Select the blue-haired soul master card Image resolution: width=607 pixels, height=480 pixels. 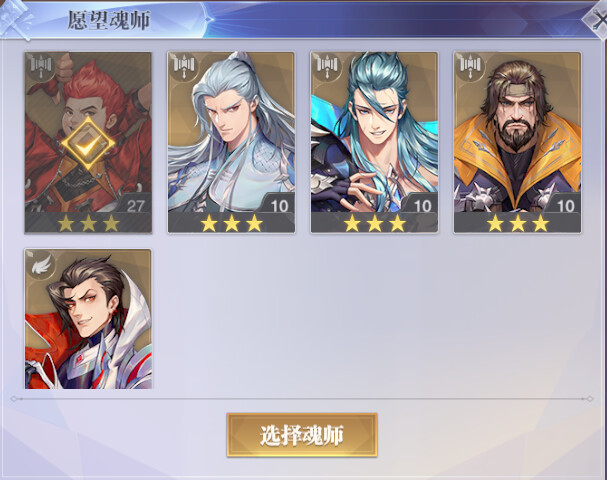coord(374,142)
